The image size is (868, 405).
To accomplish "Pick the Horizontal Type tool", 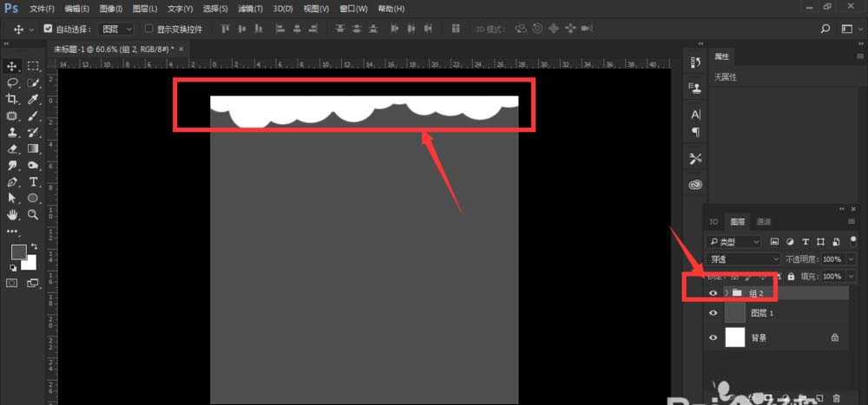I will [x=34, y=182].
